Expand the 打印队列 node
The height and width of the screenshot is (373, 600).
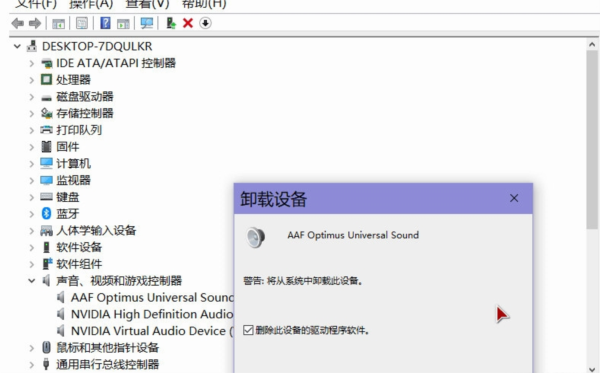click(x=32, y=130)
